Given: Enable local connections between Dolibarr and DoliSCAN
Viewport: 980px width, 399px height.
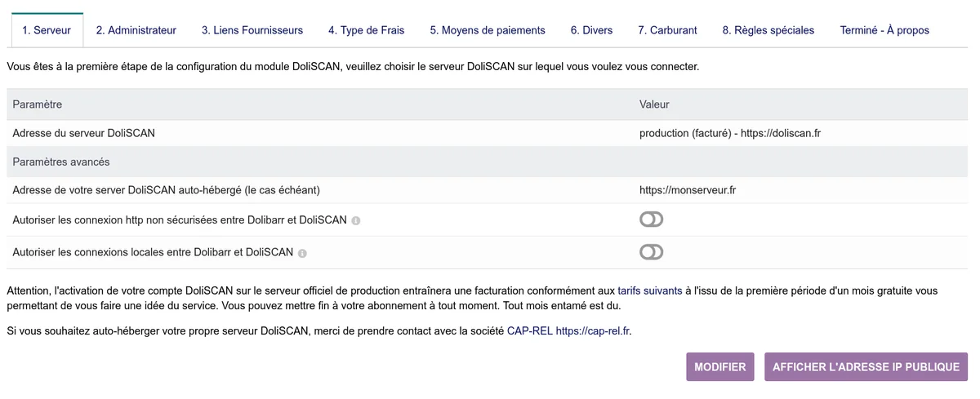Looking at the screenshot, I should point(651,252).
